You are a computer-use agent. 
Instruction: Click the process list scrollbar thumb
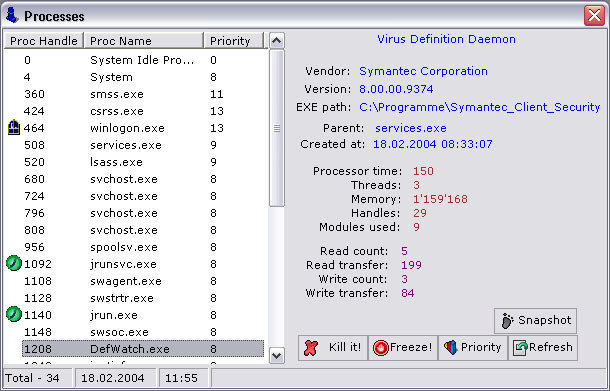(x=277, y=128)
